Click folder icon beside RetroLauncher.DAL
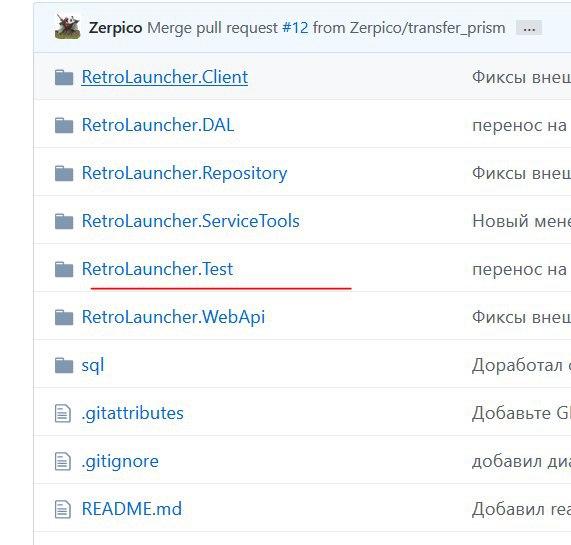This screenshot has width=571, height=545. click(64, 125)
